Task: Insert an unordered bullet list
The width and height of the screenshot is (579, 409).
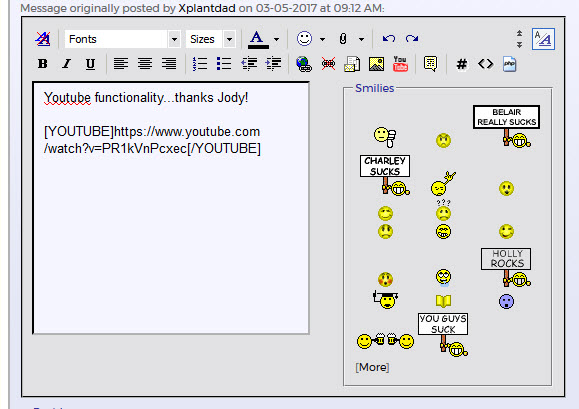Action: pyautogui.click(x=224, y=64)
